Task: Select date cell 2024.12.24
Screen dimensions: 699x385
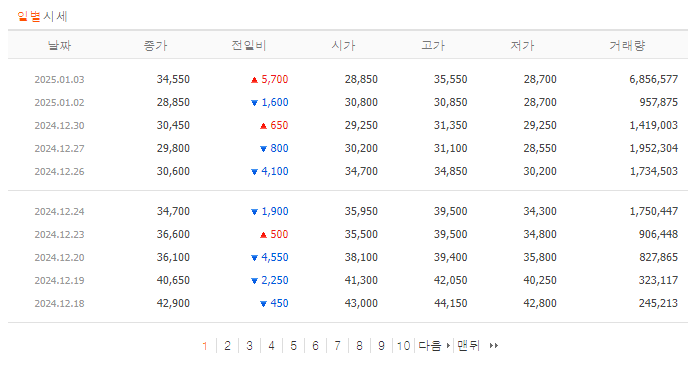Action: click(x=59, y=212)
